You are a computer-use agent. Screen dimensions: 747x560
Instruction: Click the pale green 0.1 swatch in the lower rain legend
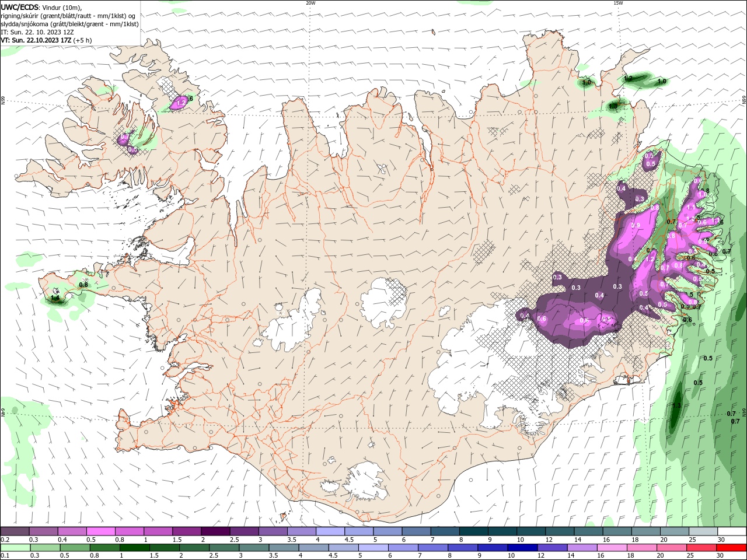(x=15, y=548)
